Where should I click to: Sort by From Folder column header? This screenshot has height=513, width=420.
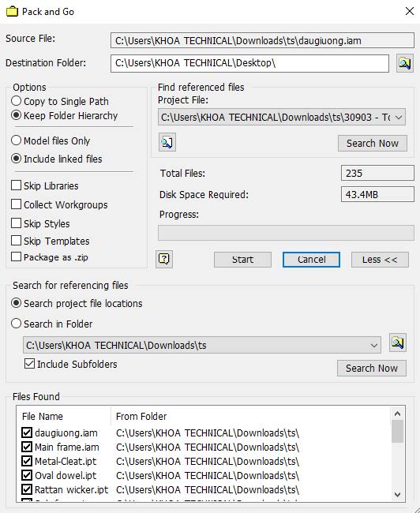point(141,417)
